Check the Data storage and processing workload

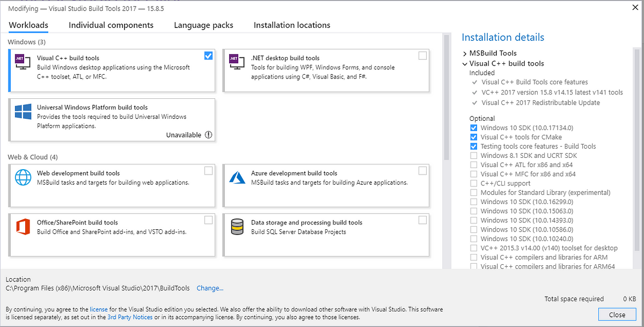point(422,220)
